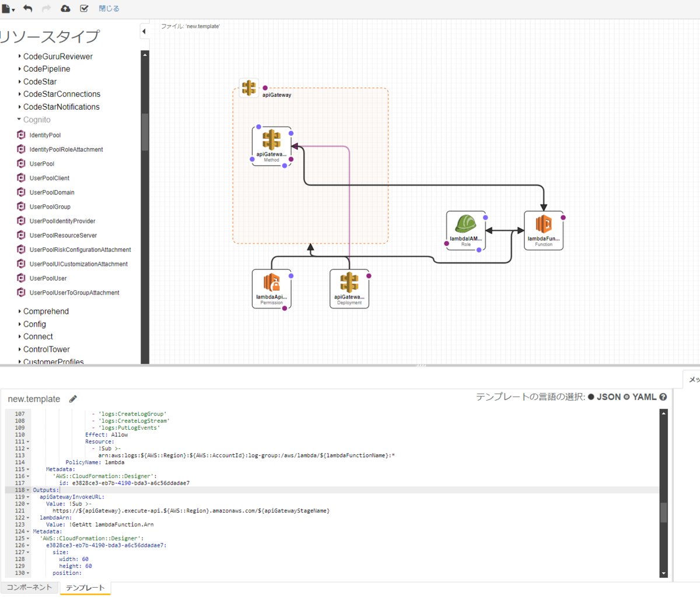This screenshot has height=600, width=700.
Task: Select the UserPoolGroup resource icon
Action: pyautogui.click(x=22, y=206)
